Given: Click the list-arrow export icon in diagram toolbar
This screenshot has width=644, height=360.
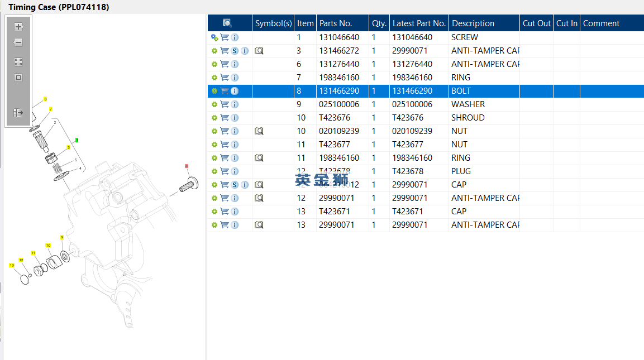Looking at the screenshot, I should (x=18, y=113).
